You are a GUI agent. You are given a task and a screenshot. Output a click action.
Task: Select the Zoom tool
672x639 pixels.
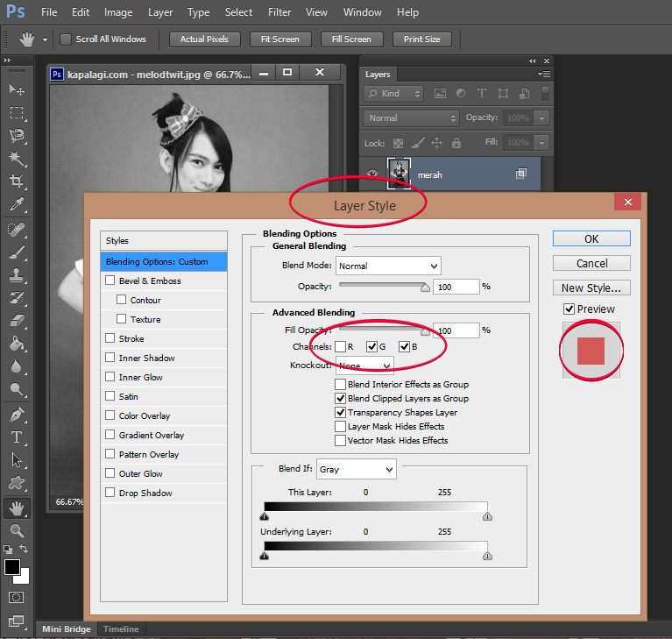pyautogui.click(x=17, y=531)
